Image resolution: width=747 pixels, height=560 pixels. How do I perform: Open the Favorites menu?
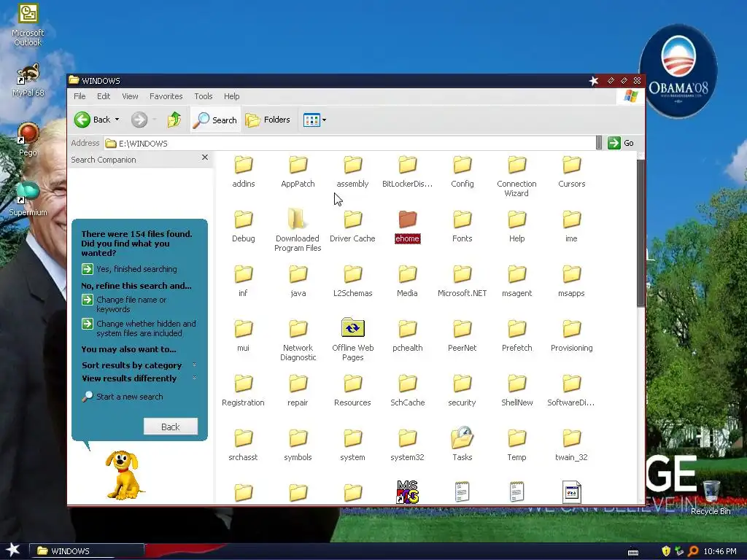pos(166,96)
